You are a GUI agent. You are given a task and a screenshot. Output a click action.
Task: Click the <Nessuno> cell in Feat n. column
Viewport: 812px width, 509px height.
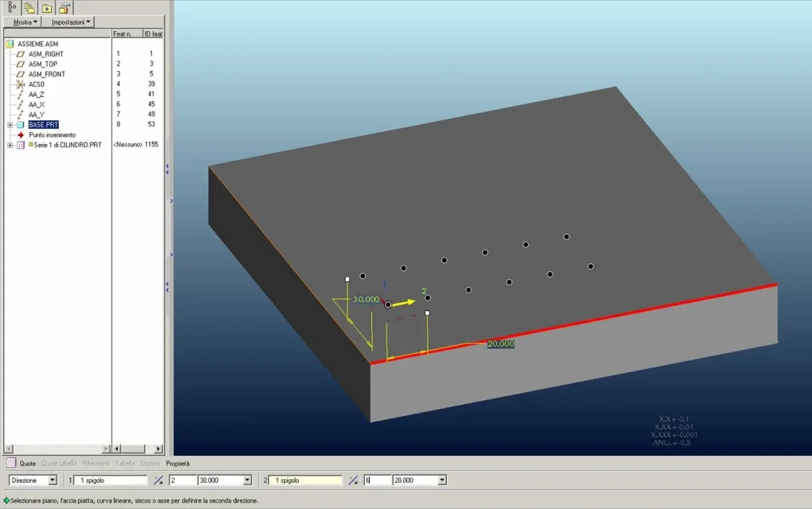(x=128, y=145)
